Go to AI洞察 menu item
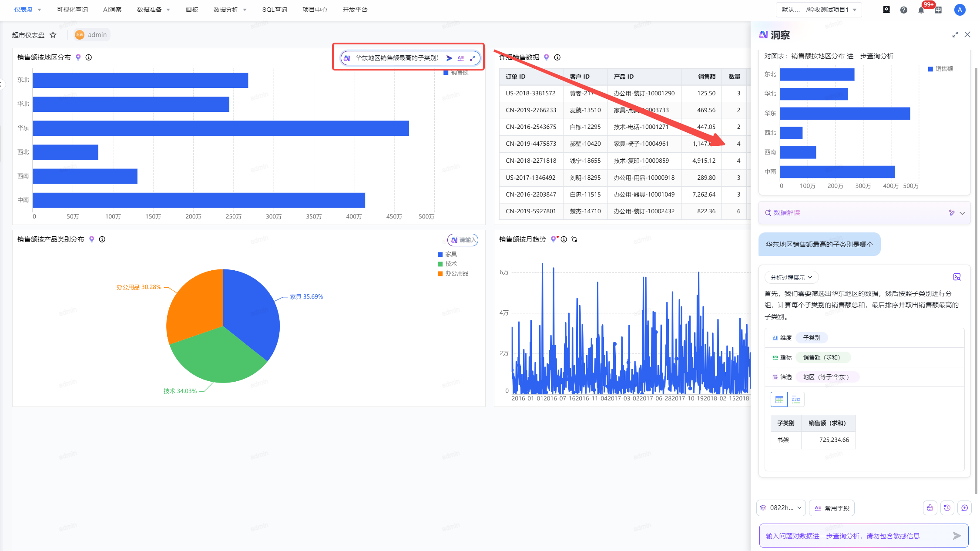The image size is (980, 551). point(112,10)
